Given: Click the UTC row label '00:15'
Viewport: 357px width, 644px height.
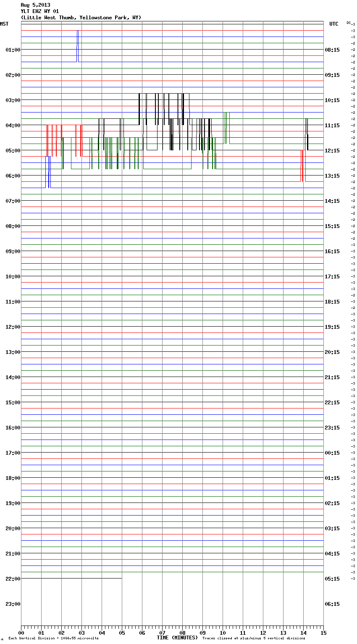Looking at the screenshot, I should click(x=332, y=453).
